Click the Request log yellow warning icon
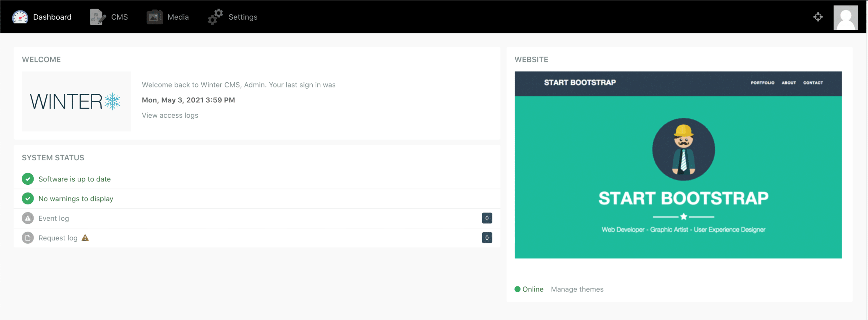868x320 pixels. point(85,238)
